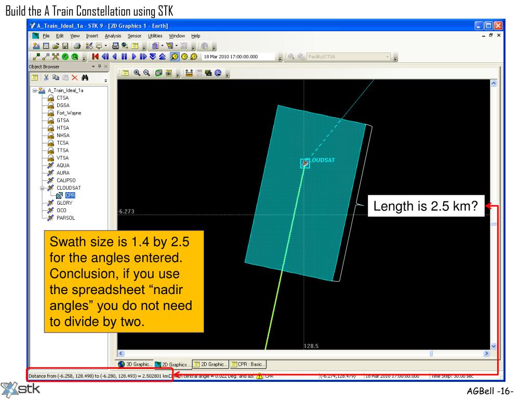
Task: Open the Facility/CTSA combo box
Action: [x=349, y=57]
